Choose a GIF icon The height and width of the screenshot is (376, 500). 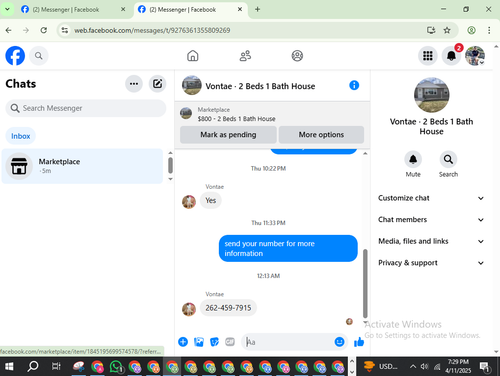[x=230, y=342]
